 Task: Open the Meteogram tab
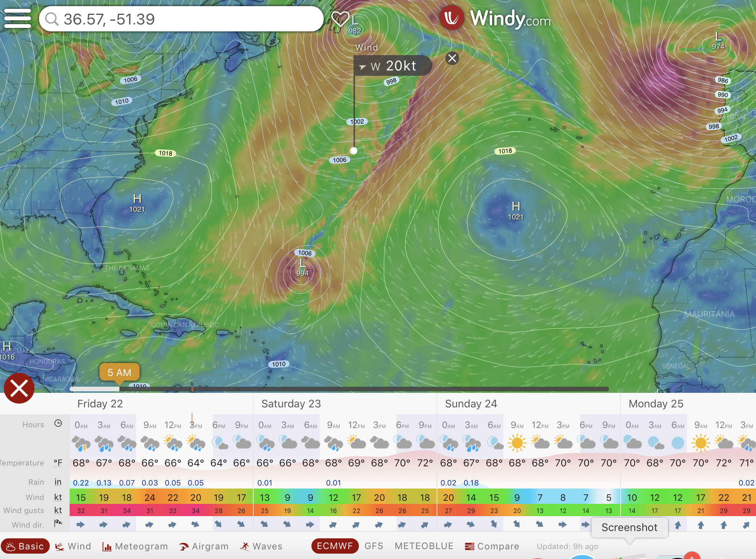pyautogui.click(x=135, y=546)
